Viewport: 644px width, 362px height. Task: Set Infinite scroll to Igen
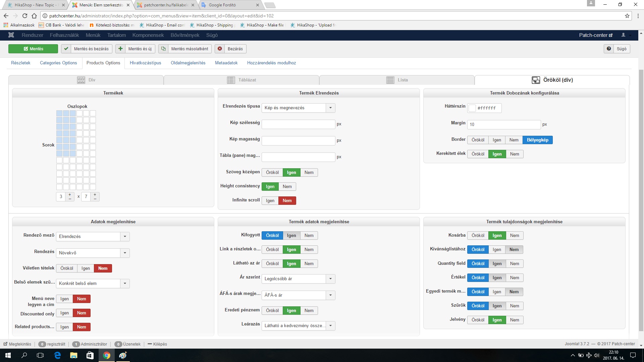[x=270, y=200]
